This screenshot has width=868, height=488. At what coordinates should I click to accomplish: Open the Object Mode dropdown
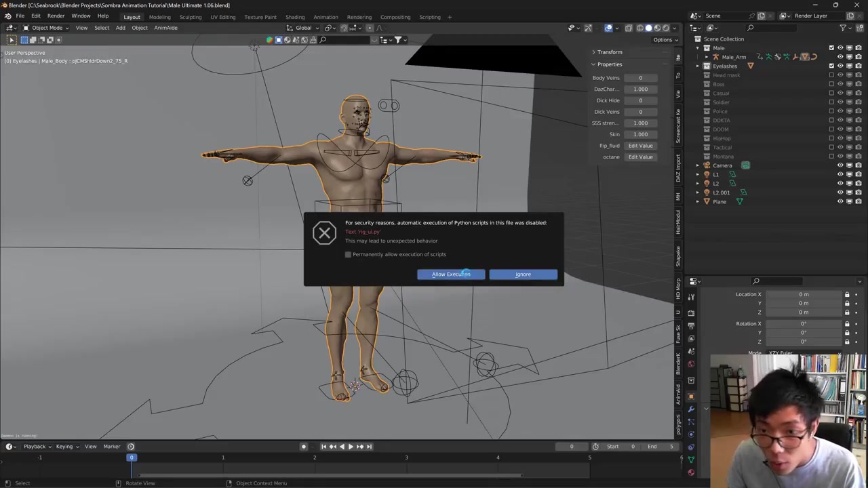point(46,28)
